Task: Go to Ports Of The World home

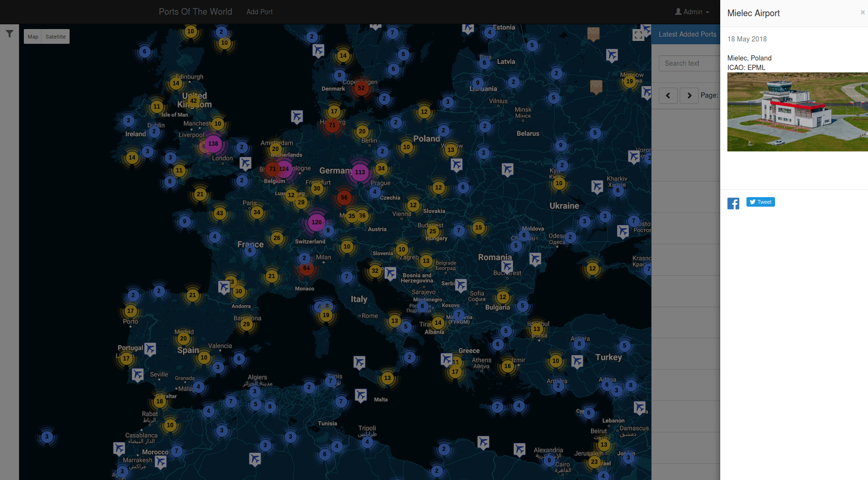Action: [x=195, y=12]
